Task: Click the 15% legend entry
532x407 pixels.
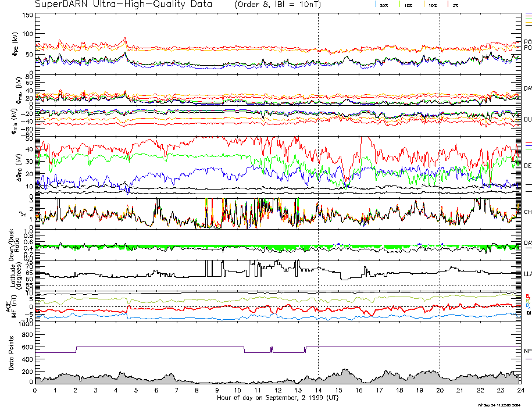Action: (408, 5)
